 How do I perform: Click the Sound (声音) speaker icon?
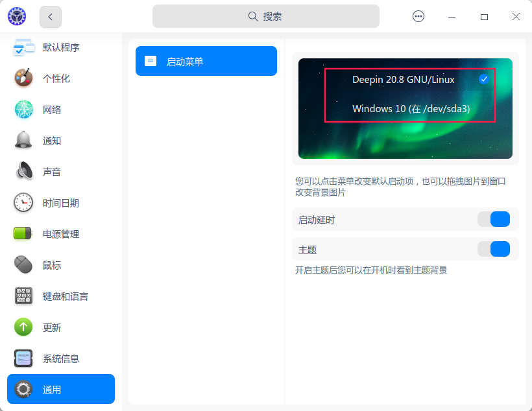[25, 170]
